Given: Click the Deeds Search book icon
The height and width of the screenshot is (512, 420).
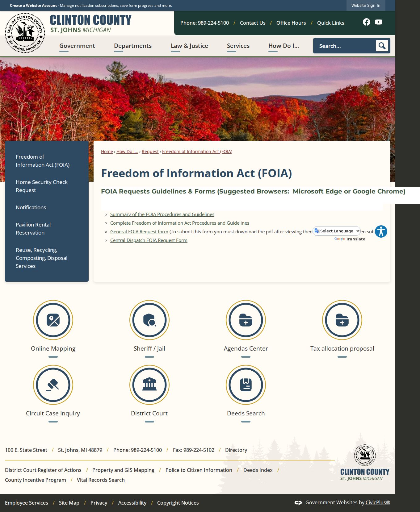Looking at the screenshot, I should pos(246,385).
